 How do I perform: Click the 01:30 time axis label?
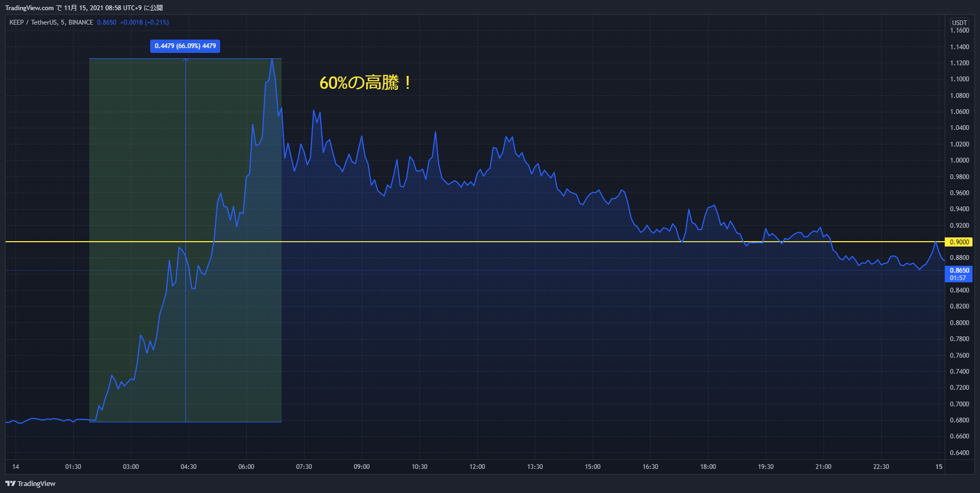pyautogui.click(x=73, y=467)
